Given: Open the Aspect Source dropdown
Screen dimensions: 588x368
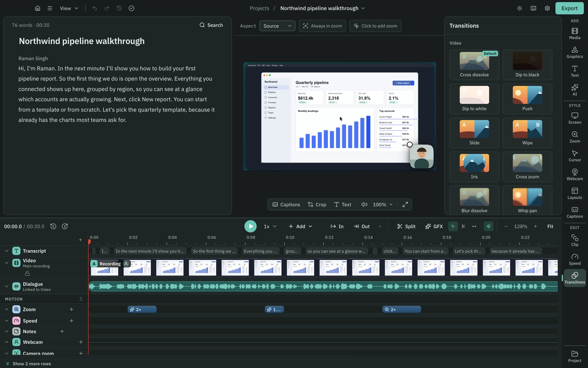Looking at the screenshot, I should click(x=277, y=26).
